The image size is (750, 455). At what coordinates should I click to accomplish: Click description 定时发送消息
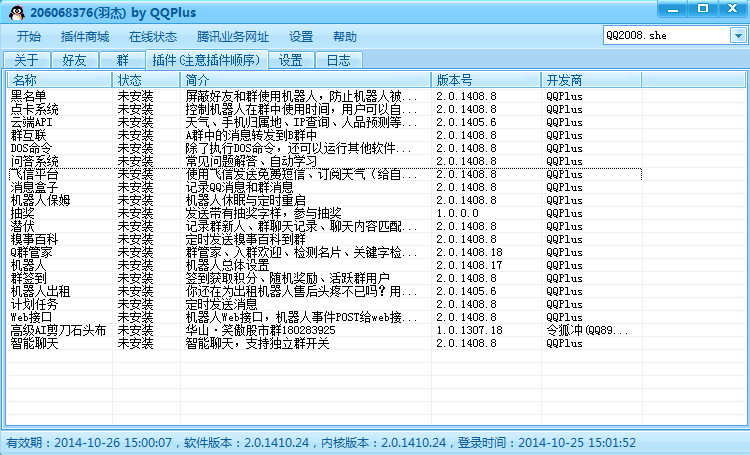pos(221,304)
